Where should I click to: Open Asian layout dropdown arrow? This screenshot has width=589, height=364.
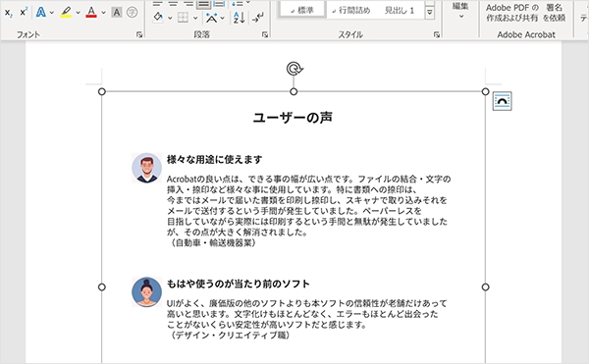pos(223,18)
